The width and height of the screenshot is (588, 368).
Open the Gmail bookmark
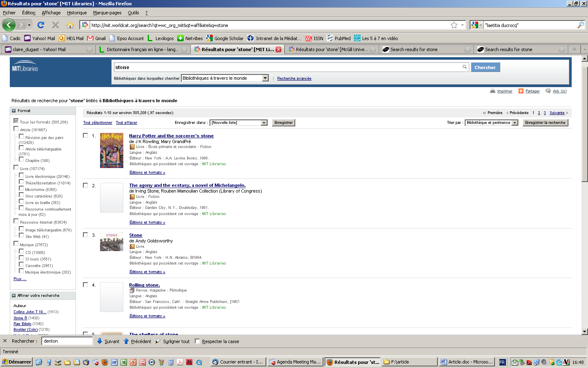click(x=96, y=38)
